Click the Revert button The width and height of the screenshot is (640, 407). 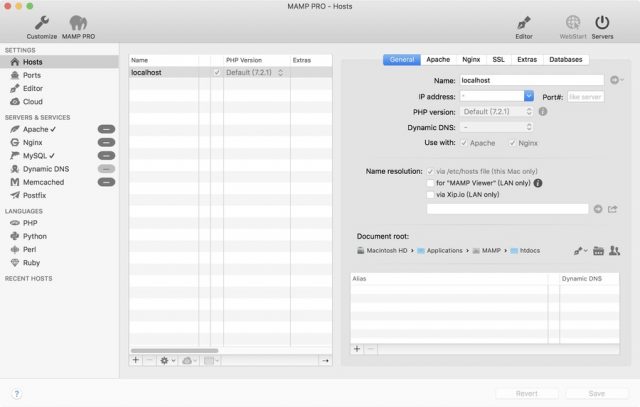527,394
